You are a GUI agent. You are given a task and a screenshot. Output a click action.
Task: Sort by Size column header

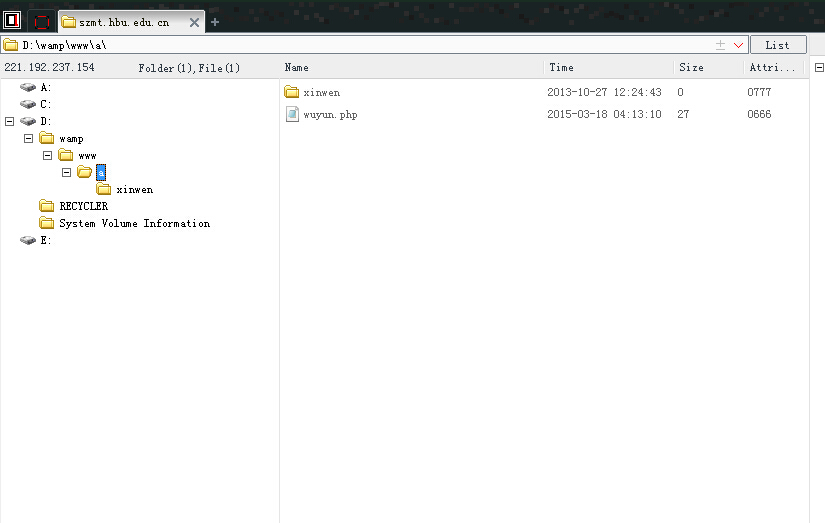[x=691, y=67]
